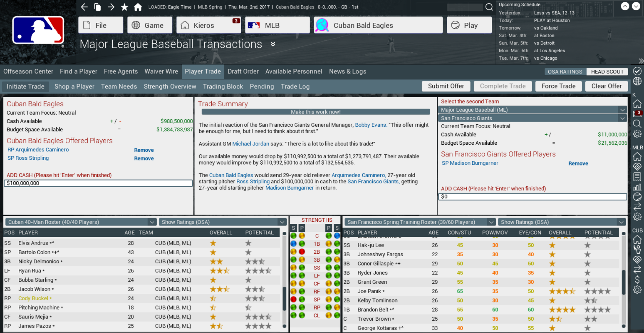Go to the Waiver Wire tab
The width and height of the screenshot is (644, 333).
(161, 71)
